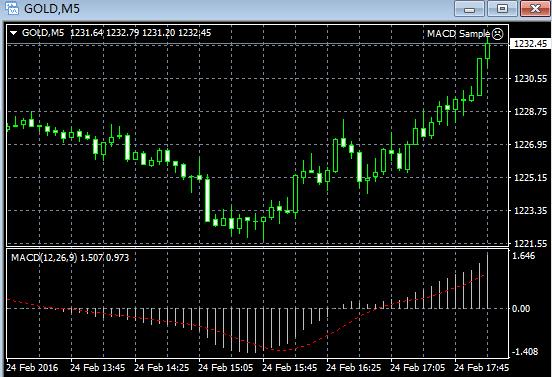The width and height of the screenshot is (552, 377).
Task: Click the 1.646 MACD scale maximum value
Action: pos(523,256)
